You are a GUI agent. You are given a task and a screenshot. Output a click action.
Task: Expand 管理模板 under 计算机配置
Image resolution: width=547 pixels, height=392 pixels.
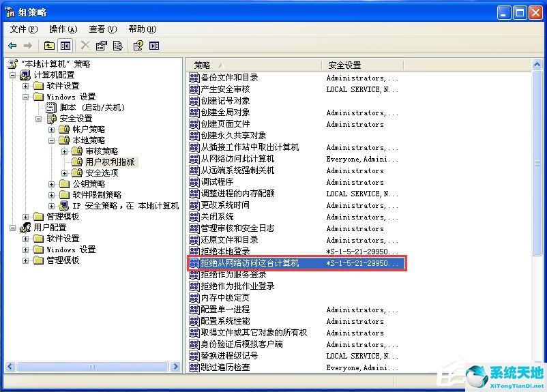[26, 217]
